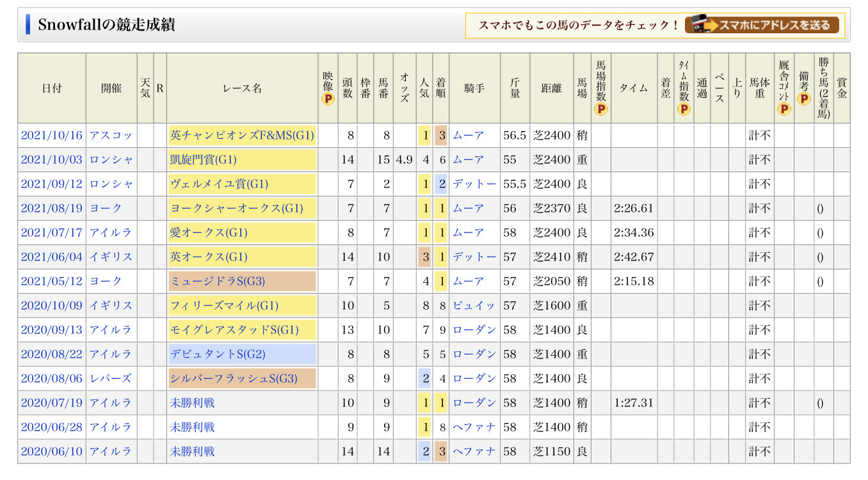Open the 2021/10/03 race date link
Image resolution: width=868 pixels, height=480 pixels.
[x=52, y=160]
